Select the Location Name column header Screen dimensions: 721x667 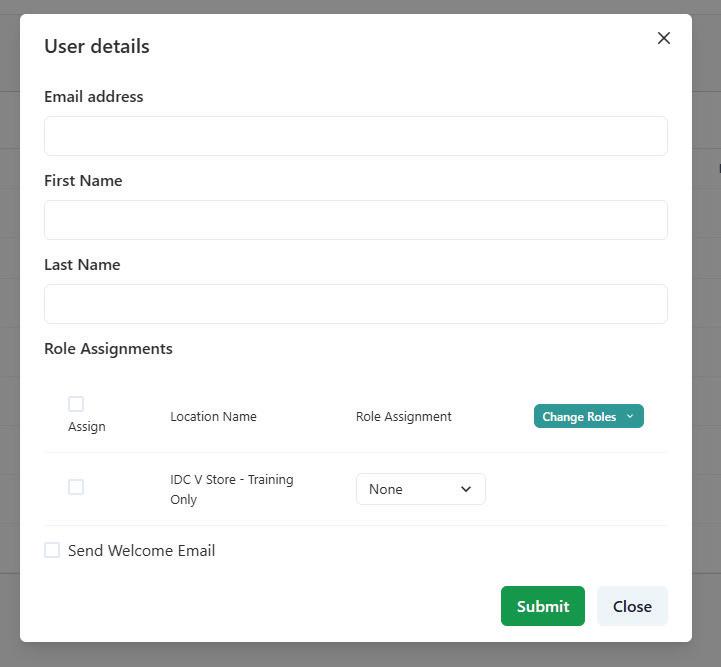click(x=213, y=417)
